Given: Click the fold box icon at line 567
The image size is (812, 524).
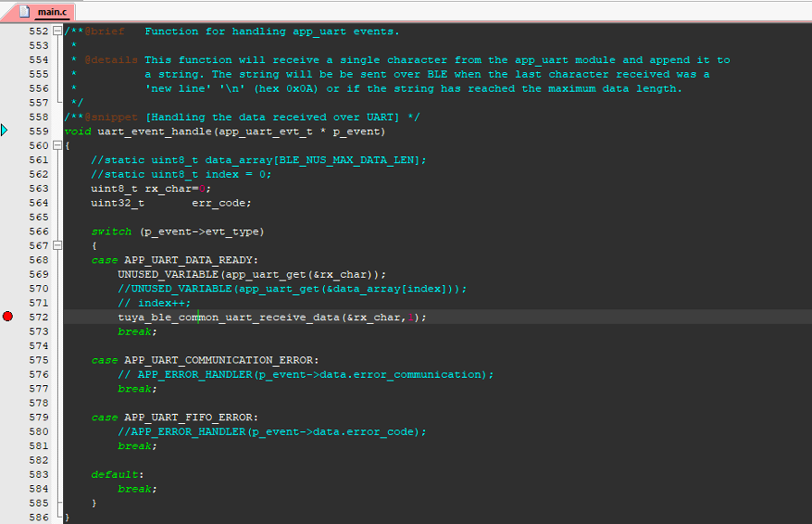Looking at the screenshot, I should point(57,245).
